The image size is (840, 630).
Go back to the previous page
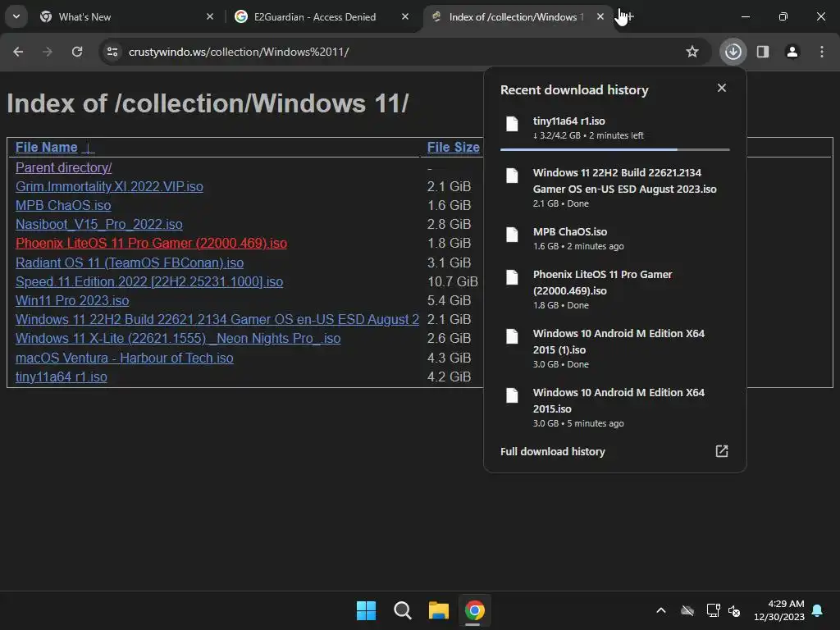18,52
